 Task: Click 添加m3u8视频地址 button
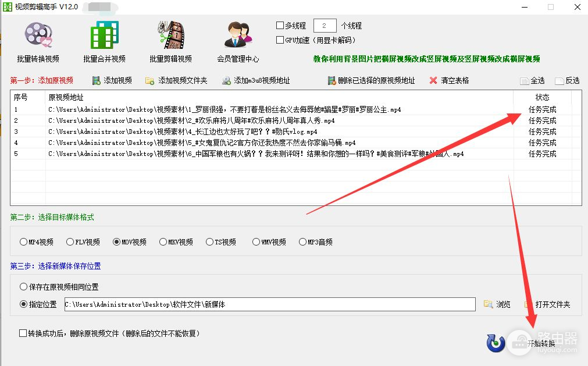[256, 81]
